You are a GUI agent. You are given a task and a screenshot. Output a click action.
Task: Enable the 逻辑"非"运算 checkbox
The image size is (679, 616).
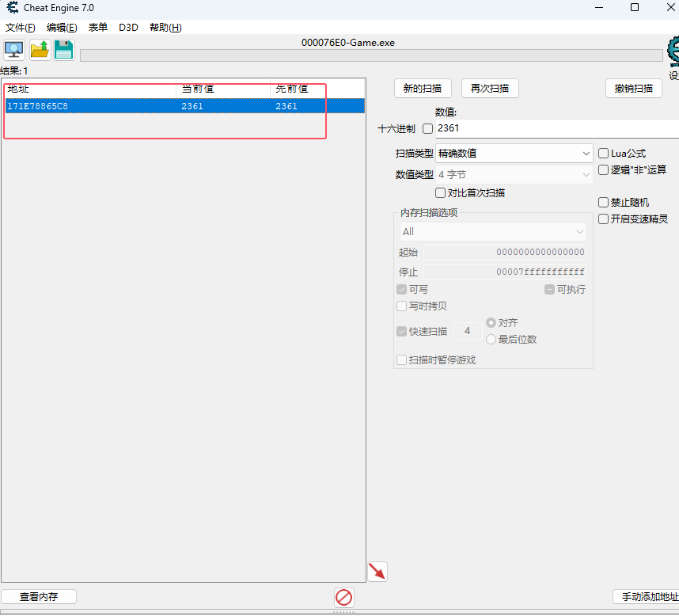coord(603,169)
